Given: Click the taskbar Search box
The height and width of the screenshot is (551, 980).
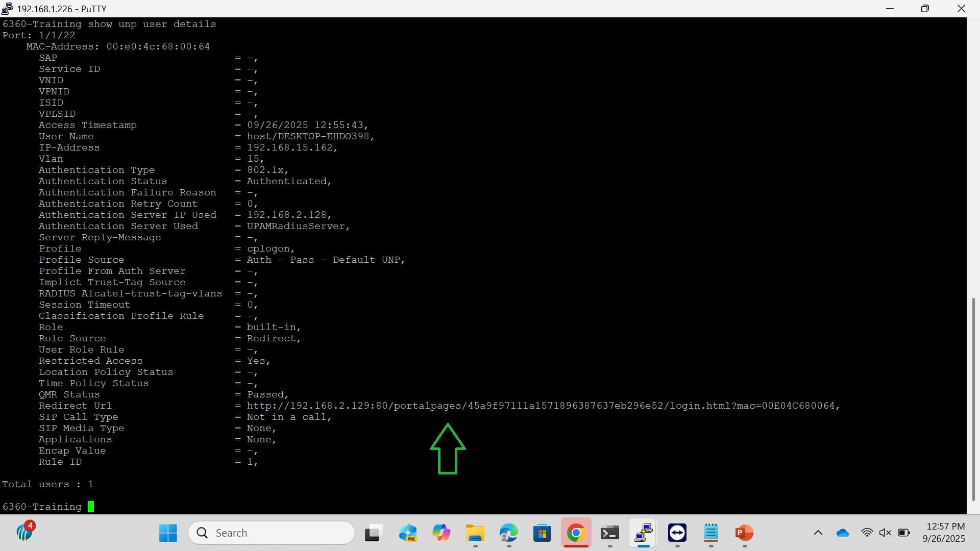Looking at the screenshot, I should coord(272,533).
